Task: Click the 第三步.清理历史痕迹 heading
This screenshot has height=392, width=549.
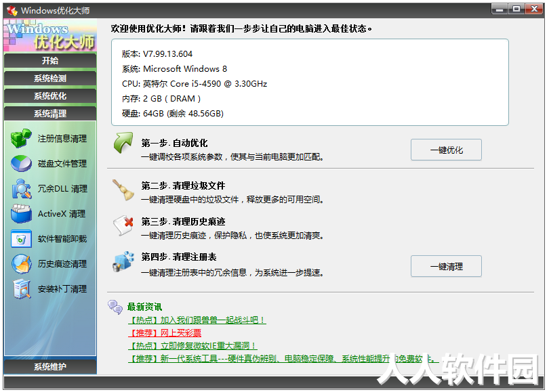Action: point(183,221)
